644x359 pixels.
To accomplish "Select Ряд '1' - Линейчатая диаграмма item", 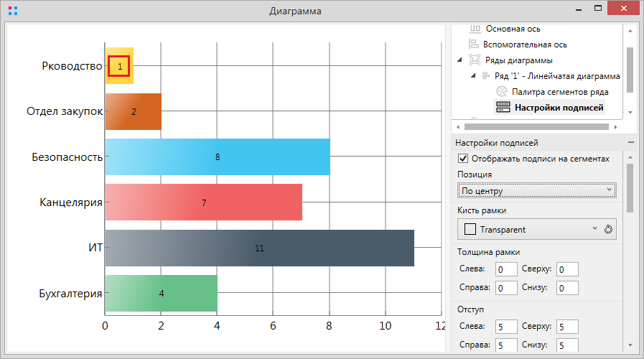I will (557, 76).
